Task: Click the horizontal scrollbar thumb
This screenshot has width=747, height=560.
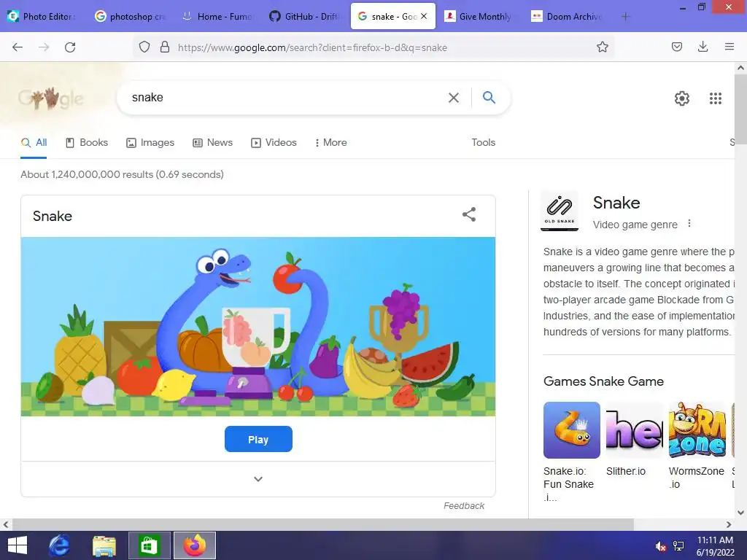Action: point(323,525)
